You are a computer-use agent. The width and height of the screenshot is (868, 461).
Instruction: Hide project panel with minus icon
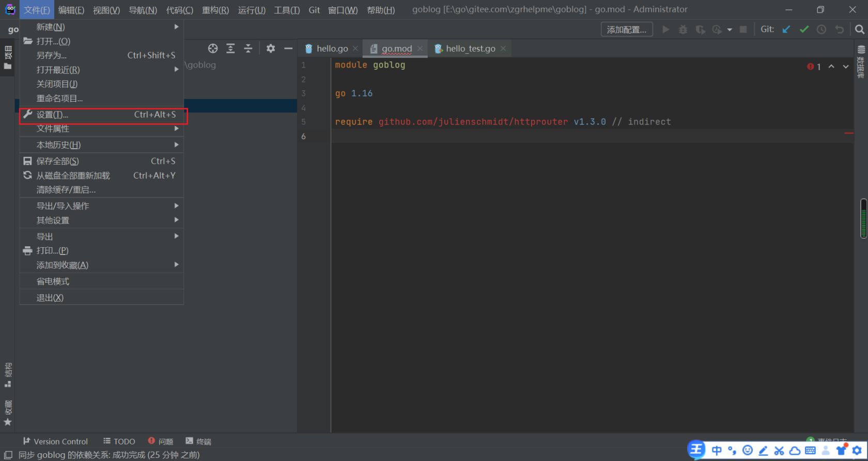tap(288, 48)
